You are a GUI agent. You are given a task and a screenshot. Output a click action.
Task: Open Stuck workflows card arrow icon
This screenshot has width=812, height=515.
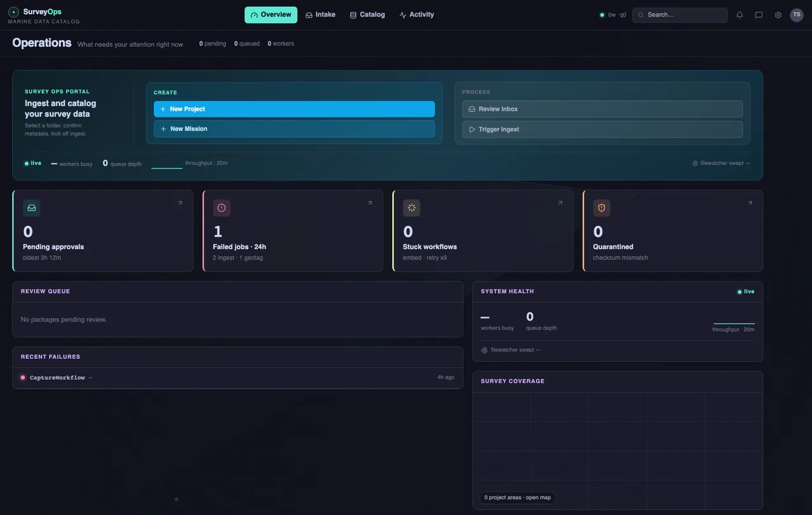tap(560, 203)
